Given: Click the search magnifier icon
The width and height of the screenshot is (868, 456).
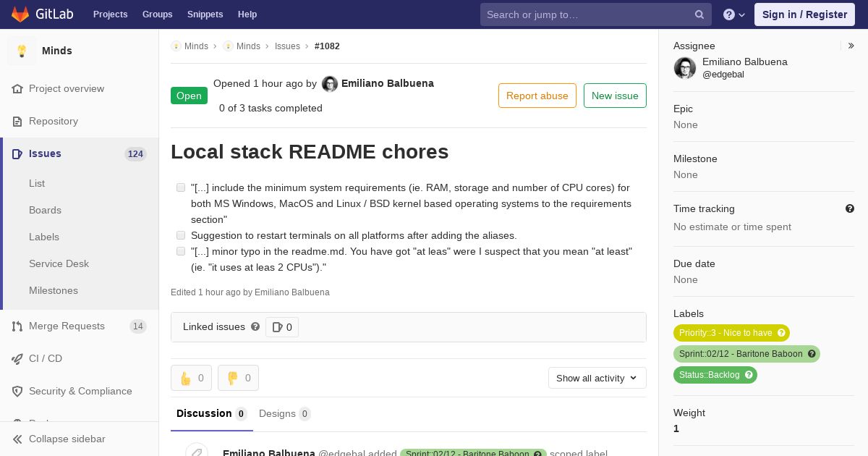Looking at the screenshot, I should point(699,14).
